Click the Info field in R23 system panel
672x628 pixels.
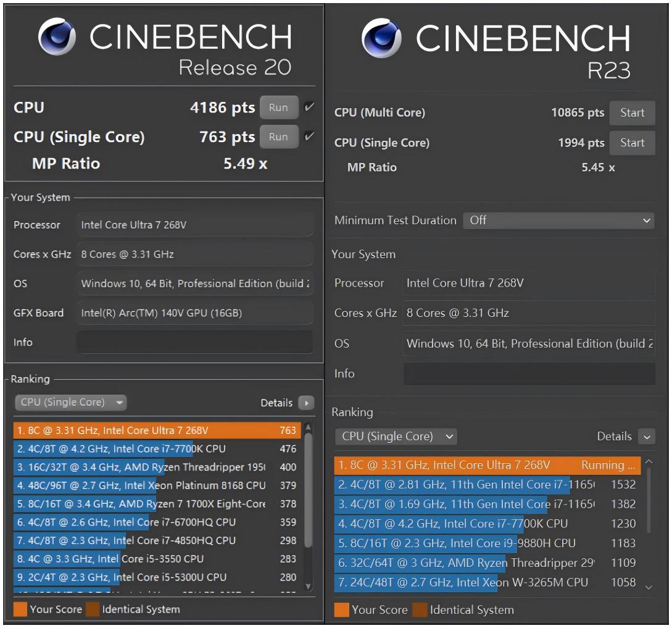click(x=529, y=374)
